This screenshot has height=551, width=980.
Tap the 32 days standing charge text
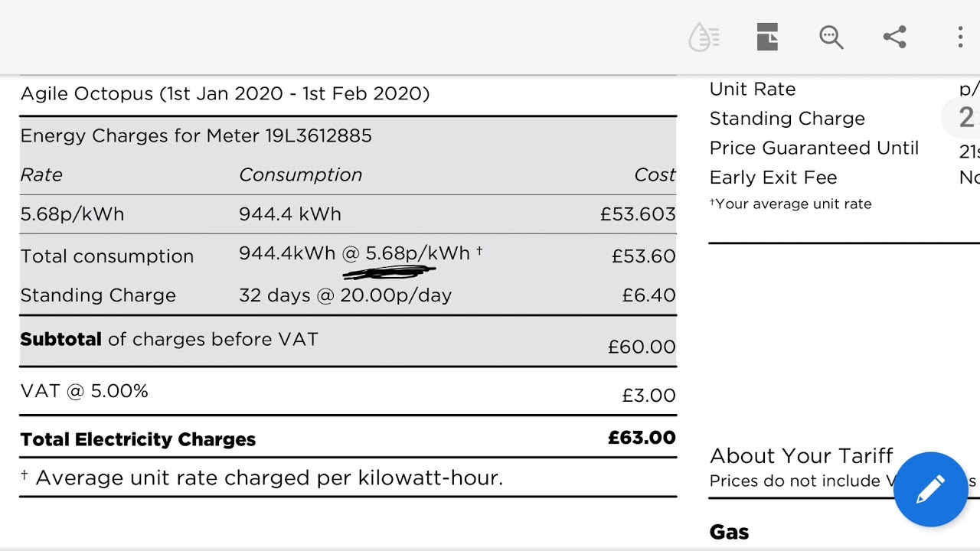coord(345,295)
